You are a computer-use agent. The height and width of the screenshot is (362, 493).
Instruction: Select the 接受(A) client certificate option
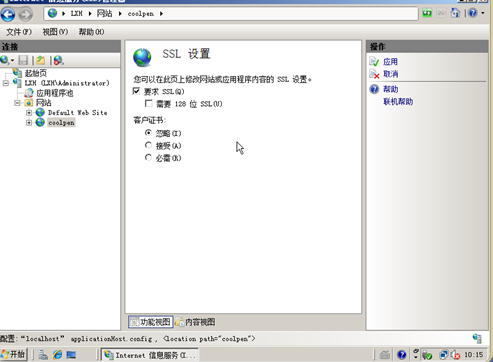pos(148,145)
